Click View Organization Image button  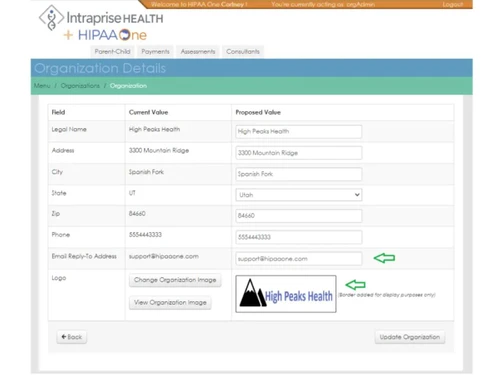pos(170,303)
